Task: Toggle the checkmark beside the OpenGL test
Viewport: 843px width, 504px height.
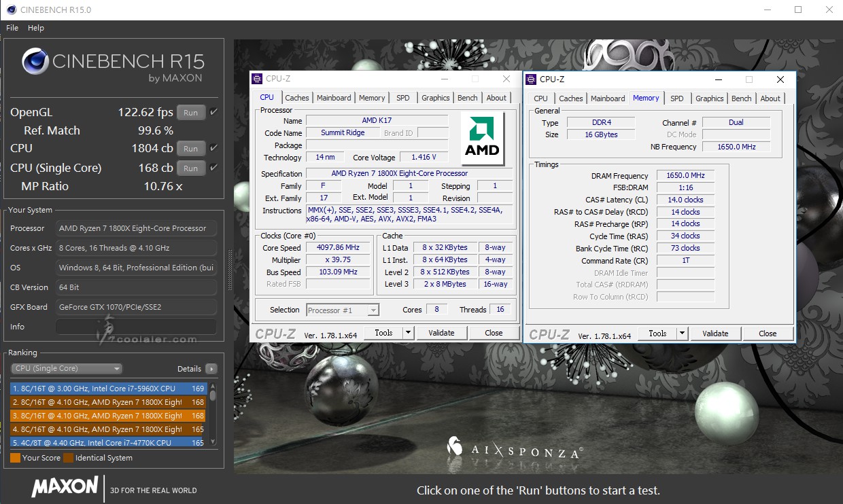Action: 213,112
